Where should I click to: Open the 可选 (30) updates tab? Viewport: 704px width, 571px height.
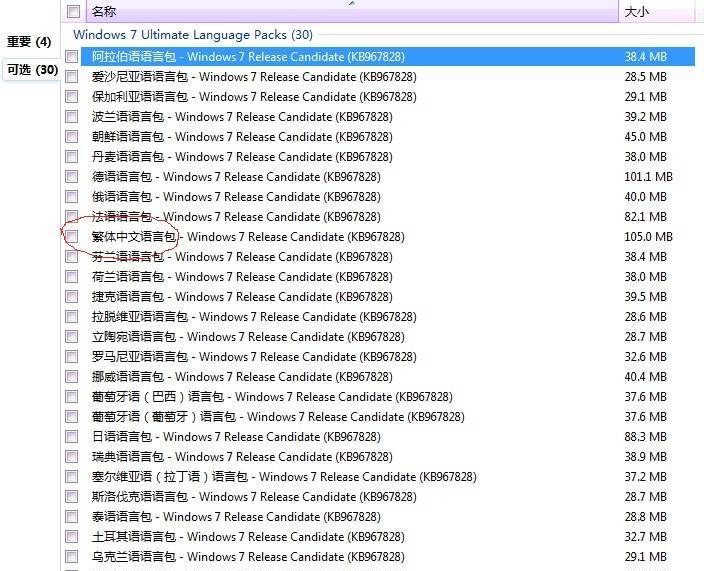(x=33, y=70)
